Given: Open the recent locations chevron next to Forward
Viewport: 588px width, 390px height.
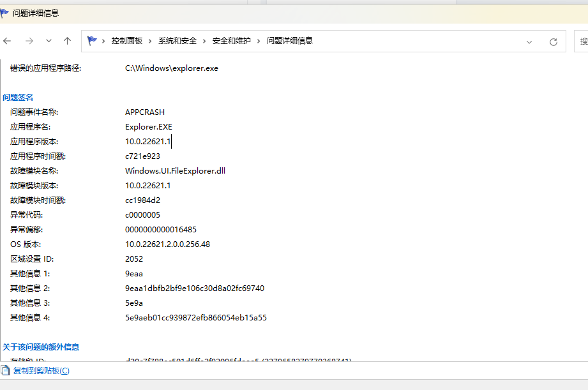Looking at the screenshot, I should click(x=49, y=41).
